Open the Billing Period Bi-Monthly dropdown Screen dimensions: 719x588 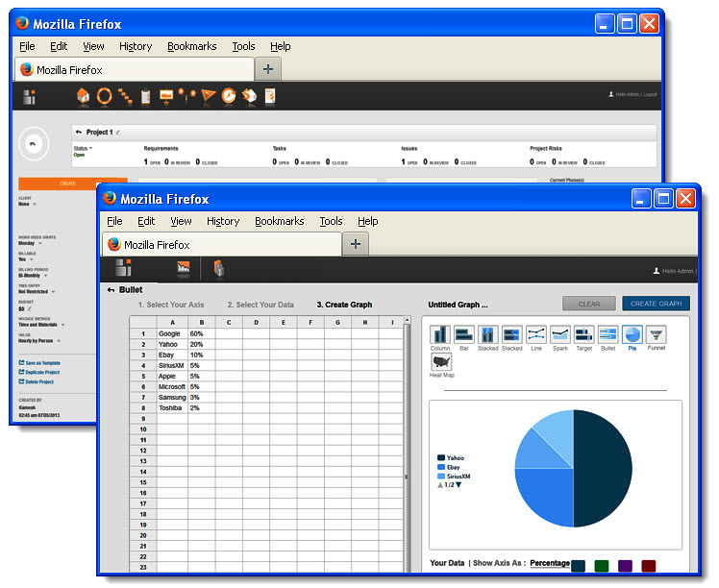(33, 276)
